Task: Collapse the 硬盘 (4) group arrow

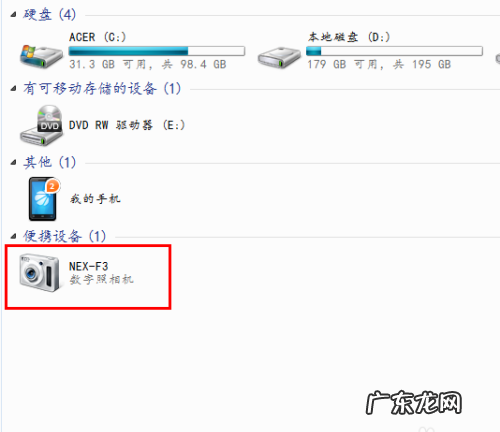Action: (13, 15)
